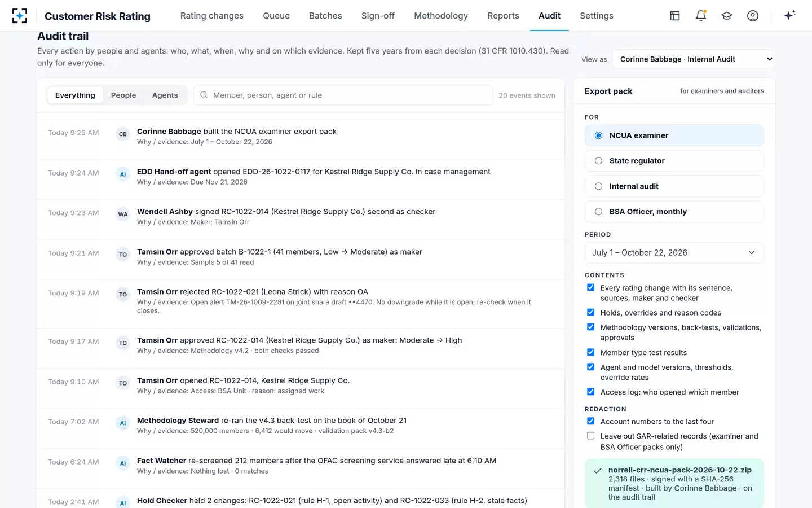Enable Leave out SAR-related records checkbox
Viewport: 812px width, 508px height.
point(591,436)
